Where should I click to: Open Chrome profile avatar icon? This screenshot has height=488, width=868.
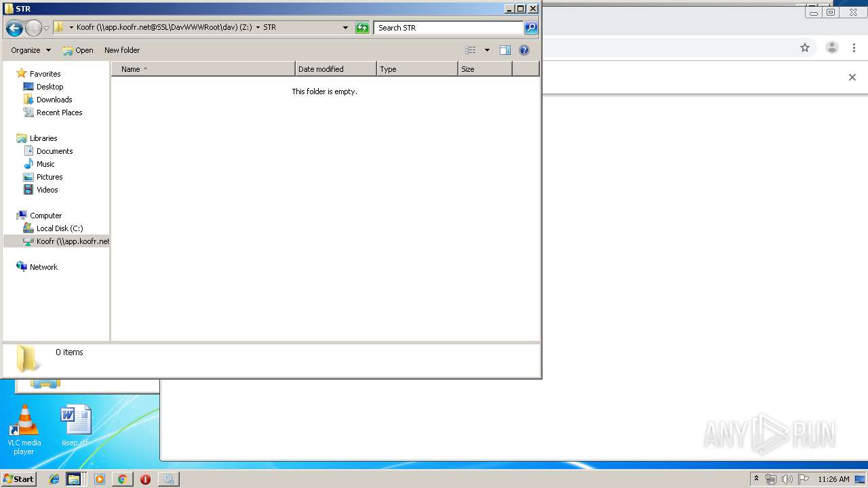pyautogui.click(x=832, y=47)
